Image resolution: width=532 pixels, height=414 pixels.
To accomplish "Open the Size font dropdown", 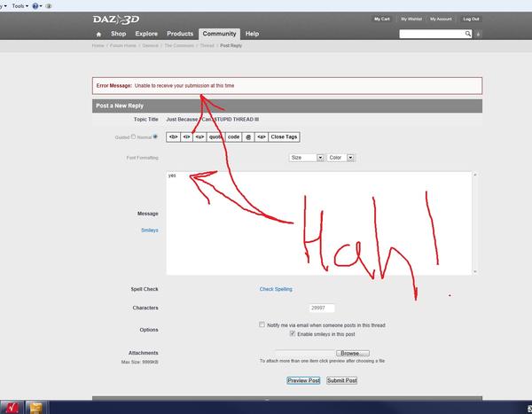I will click(x=307, y=158).
